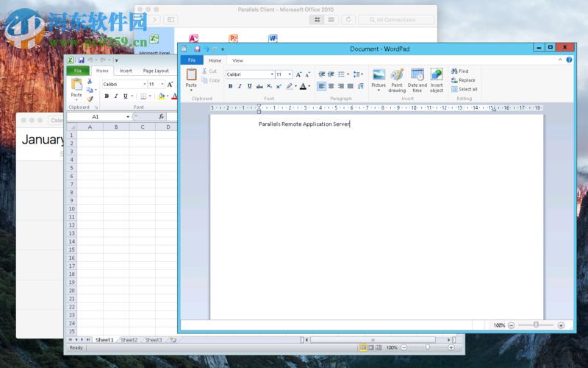Click Excel insert function fx icon
The width and height of the screenshot is (588, 368).
click(161, 117)
